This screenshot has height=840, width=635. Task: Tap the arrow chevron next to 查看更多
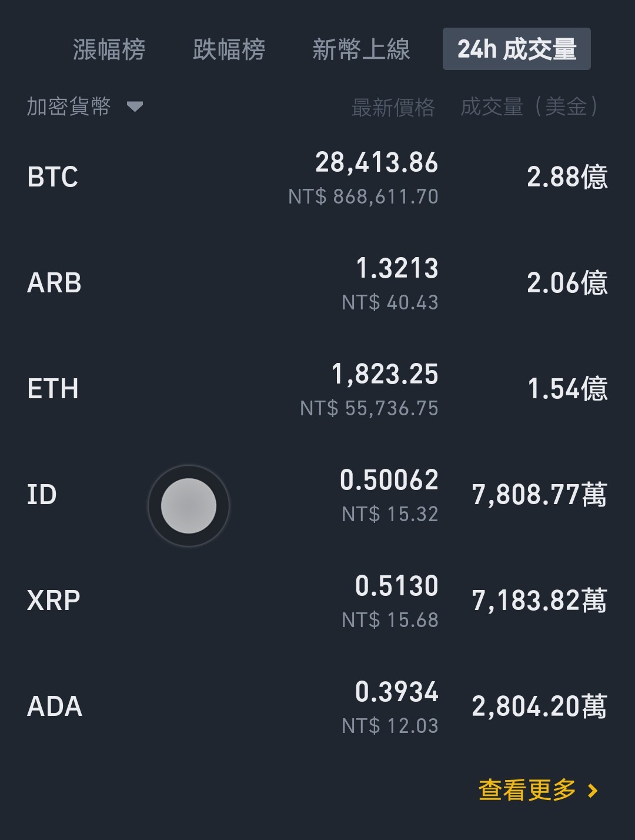(x=593, y=791)
